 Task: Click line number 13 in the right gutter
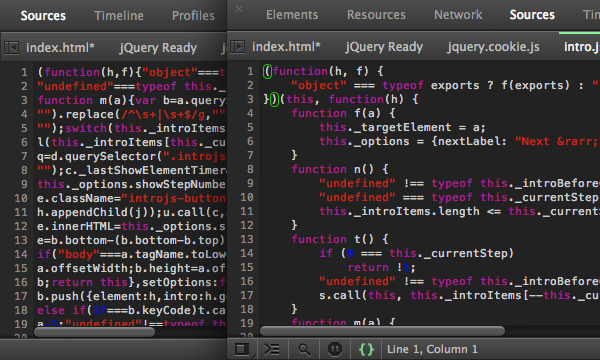(x=247, y=239)
